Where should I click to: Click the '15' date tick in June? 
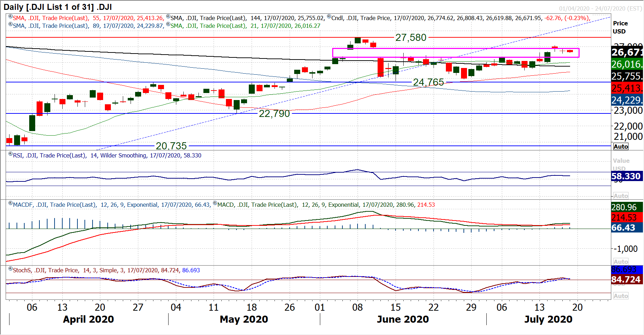click(396, 308)
